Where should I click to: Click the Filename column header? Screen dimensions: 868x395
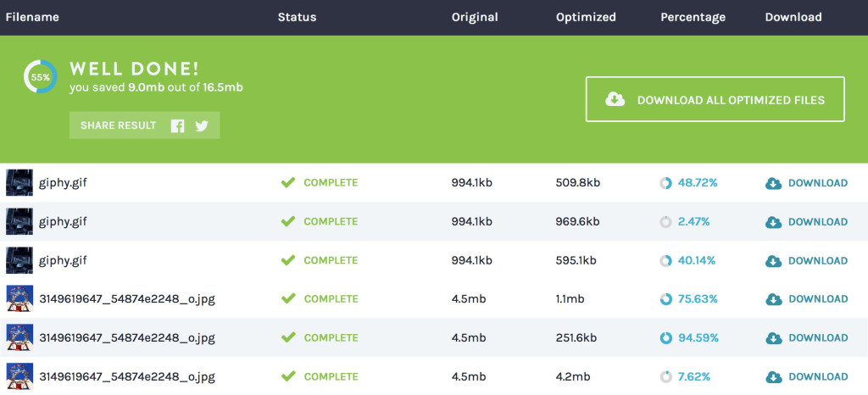point(32,17)
